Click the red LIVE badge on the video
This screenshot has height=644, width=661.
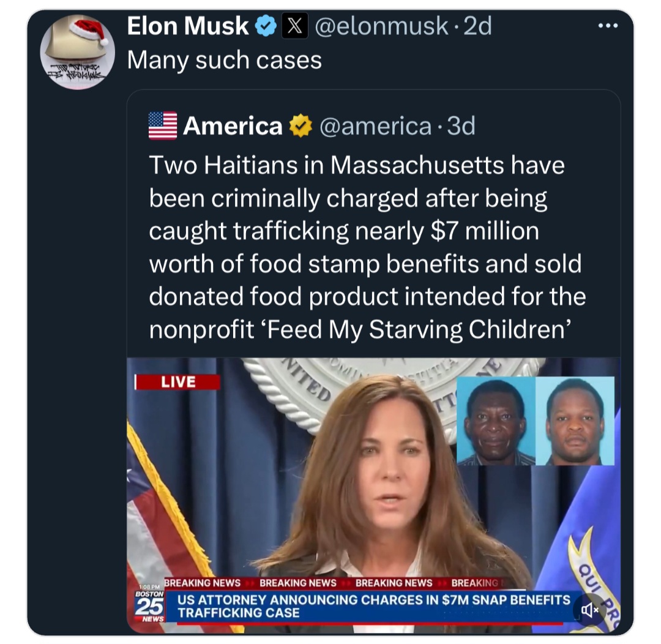click(x=178, y=382)
